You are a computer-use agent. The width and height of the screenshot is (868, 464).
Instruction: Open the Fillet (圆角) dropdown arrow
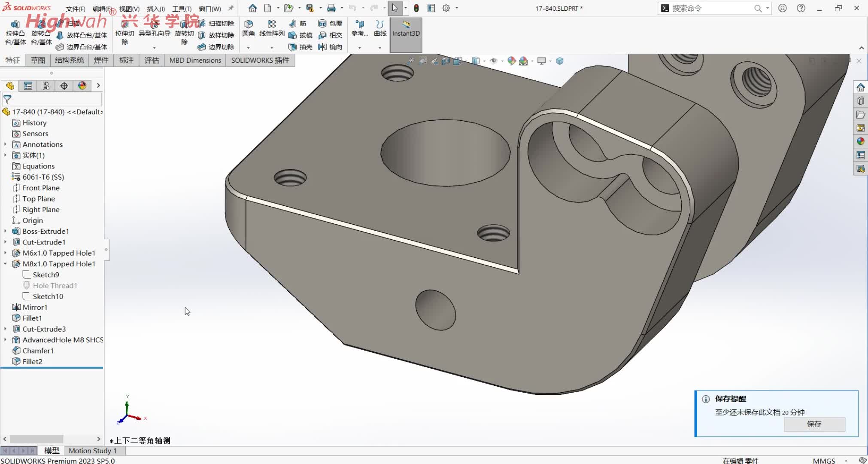coord(248,48)
